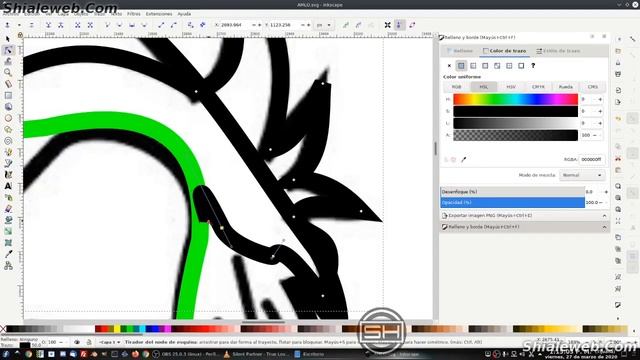Open the Ayuda menu
The image size is (640, 360).
pyautogui.click(x=184, y=14)
